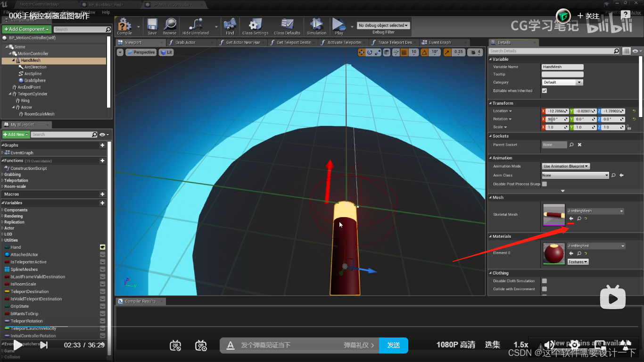
Task: Open the JianBingMesh skeletal mesh dropdown
Action: (595, 211)
